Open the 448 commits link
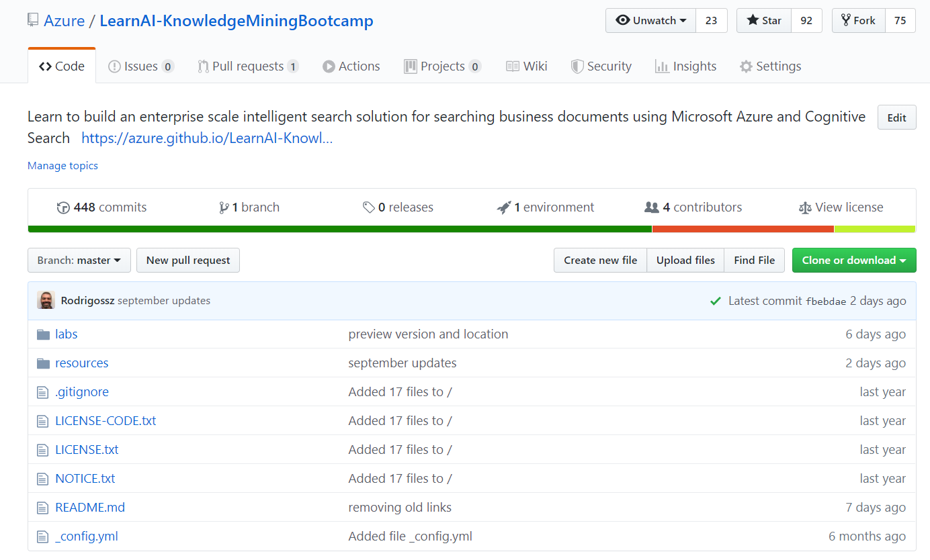Viewport: 930px width, 560px height. [x=102, y=207]
